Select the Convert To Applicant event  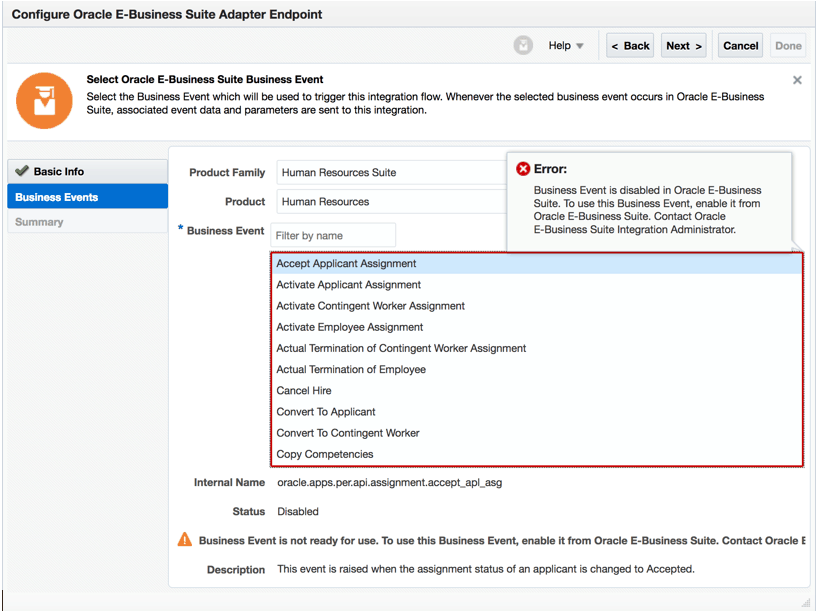537,412
